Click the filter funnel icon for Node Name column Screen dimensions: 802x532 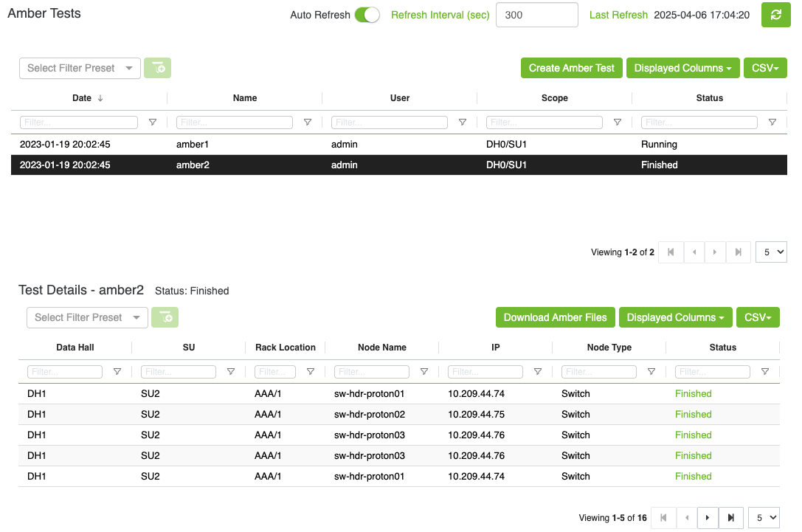pyautogui.click(x=424, y=372)
